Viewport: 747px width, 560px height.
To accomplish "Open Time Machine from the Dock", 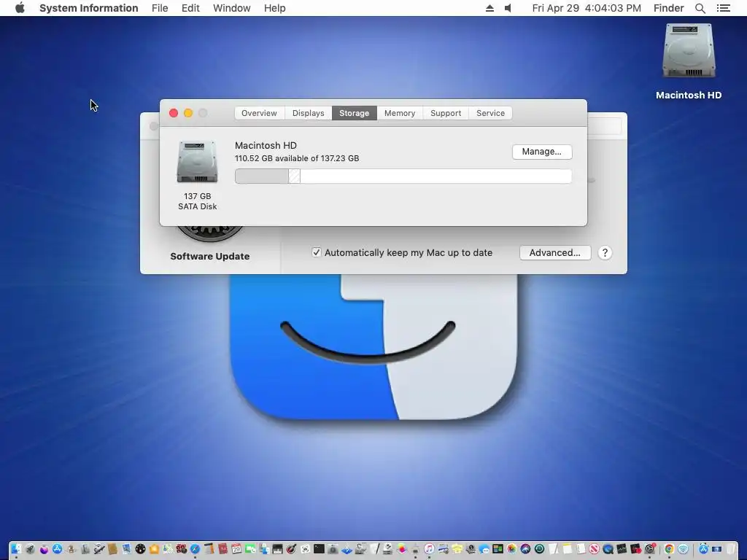I will tap(539, 549).
